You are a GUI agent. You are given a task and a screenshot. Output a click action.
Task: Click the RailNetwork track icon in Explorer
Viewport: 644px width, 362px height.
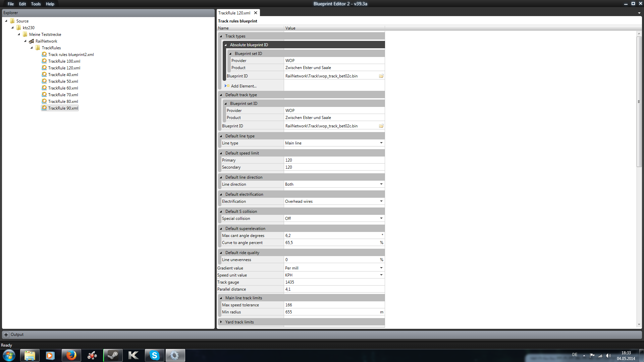pos(31,41)
